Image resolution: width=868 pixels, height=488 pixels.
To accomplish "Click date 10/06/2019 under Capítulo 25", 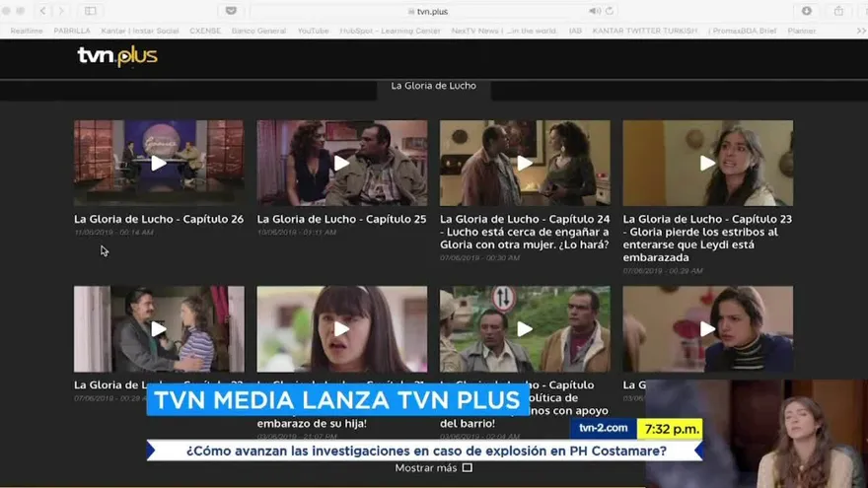I will click(297, 233).
